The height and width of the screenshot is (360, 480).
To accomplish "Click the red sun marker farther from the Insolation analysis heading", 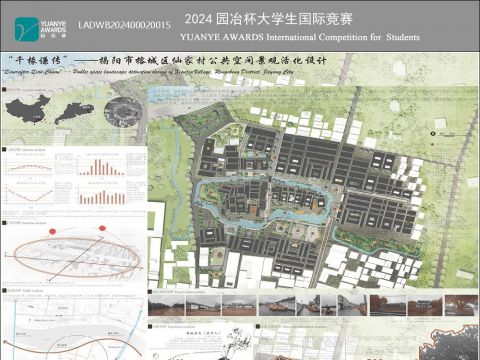I will click(102, 228).
